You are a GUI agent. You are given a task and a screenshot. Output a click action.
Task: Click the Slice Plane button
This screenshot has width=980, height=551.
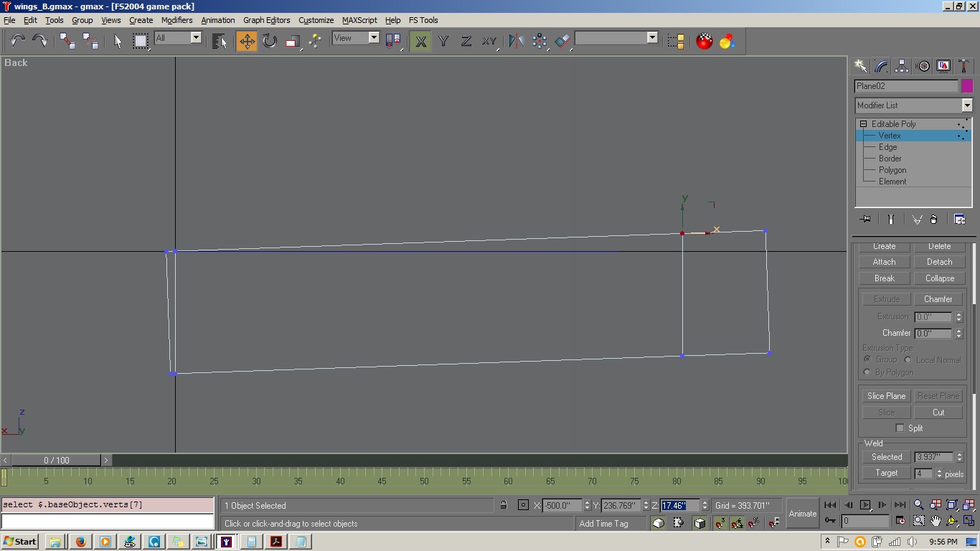click(886, 396)
